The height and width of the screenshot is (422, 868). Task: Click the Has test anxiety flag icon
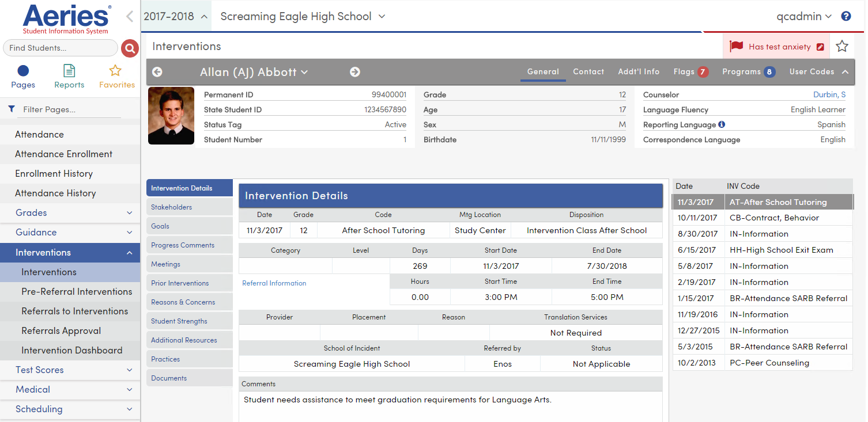(737, 46)
